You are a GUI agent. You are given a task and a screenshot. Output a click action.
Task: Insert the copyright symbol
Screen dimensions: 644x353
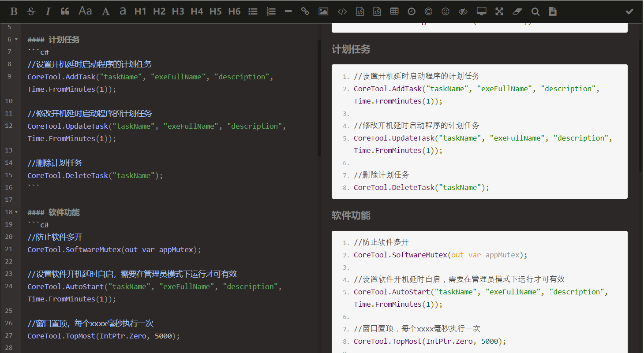(x=428, y=11)
